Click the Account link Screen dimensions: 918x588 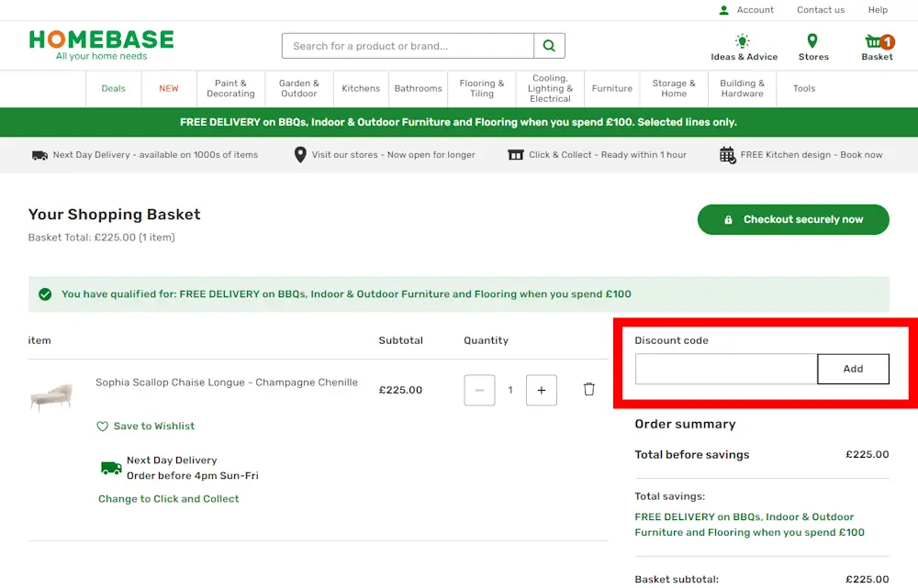756,10
